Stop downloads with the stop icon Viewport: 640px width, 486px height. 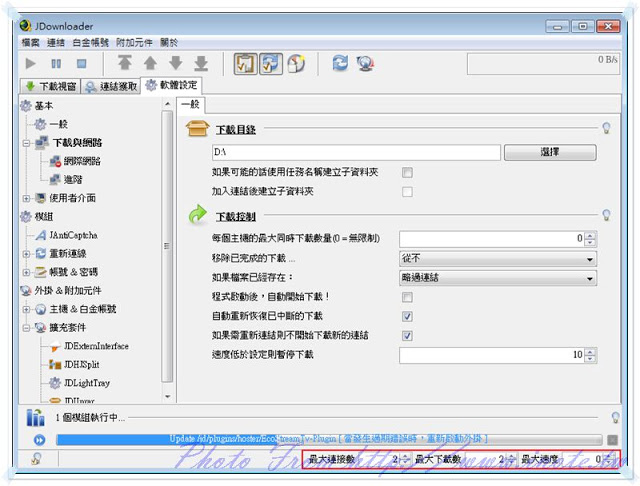pos(82,64)
